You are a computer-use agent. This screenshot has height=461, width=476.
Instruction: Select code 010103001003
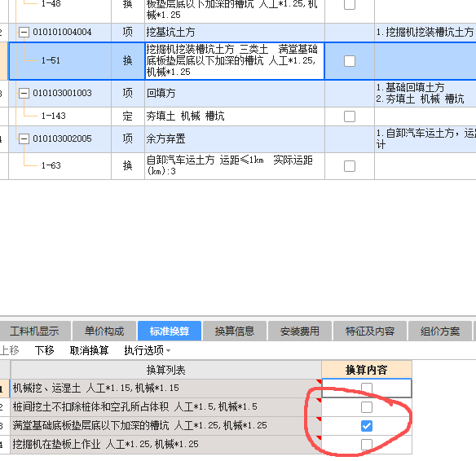(x=62, y=93)
